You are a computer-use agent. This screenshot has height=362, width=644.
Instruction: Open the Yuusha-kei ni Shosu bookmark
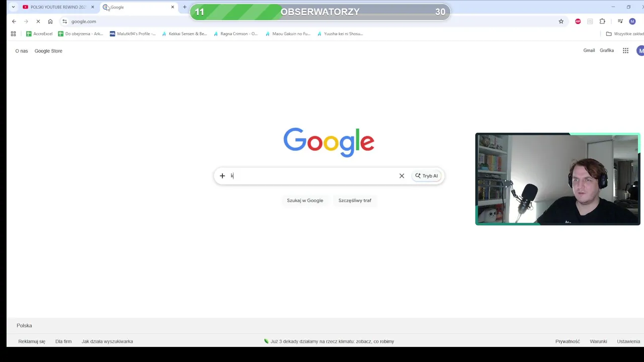(340, 34)
